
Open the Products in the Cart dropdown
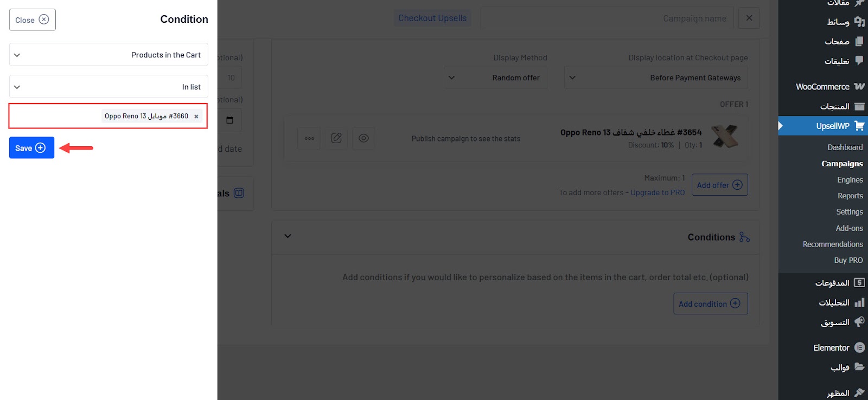tap(108, 55)
